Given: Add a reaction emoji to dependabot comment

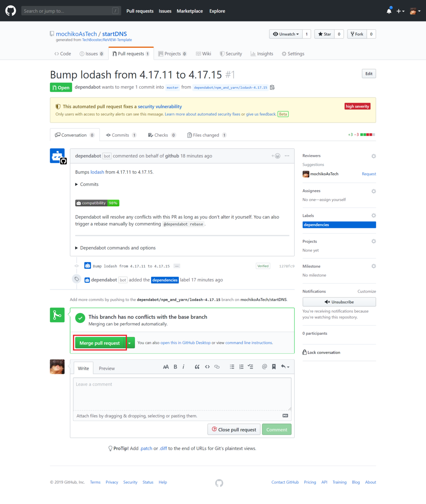Looking at the screenshot, I should click(276, 156).
